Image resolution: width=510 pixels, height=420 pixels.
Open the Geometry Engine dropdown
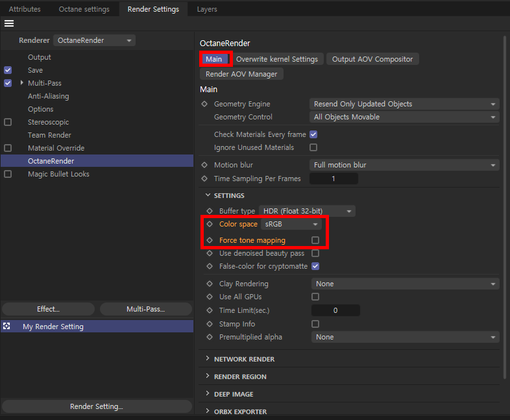tap(404, 104)
